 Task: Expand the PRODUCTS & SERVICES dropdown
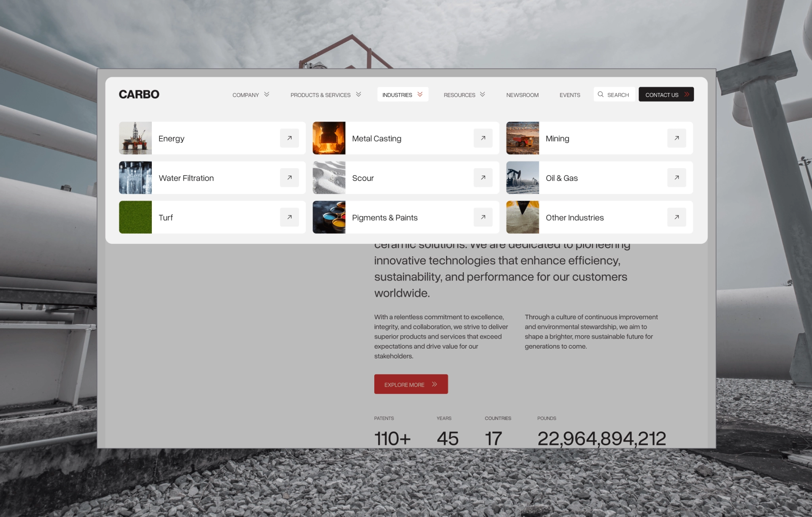click(358, 94)
